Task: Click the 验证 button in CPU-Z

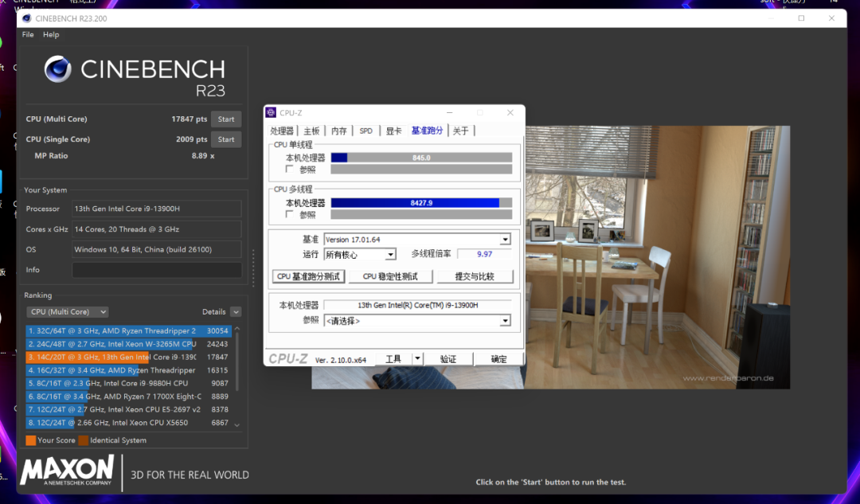Action: click(448, 358)
